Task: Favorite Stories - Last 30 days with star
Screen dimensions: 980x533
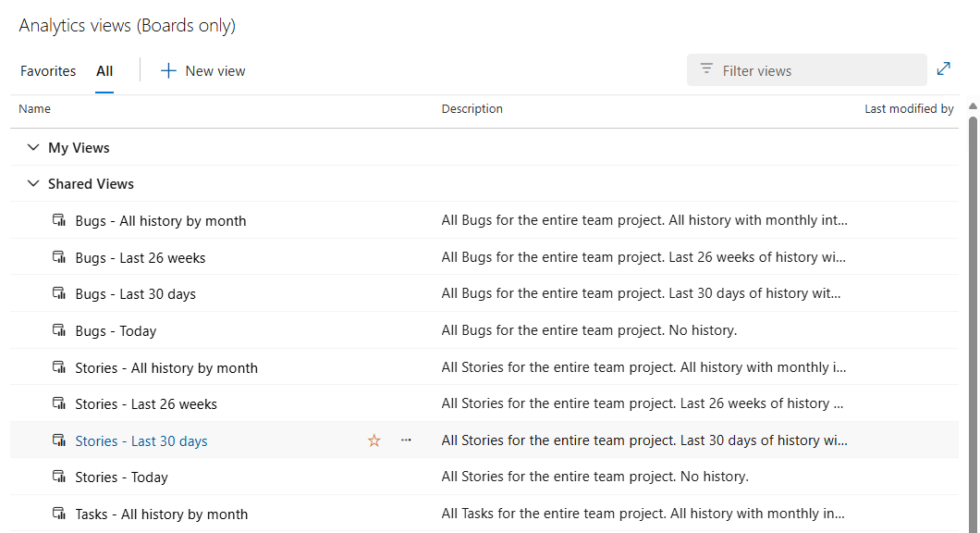Action: [x=374, y=440]
